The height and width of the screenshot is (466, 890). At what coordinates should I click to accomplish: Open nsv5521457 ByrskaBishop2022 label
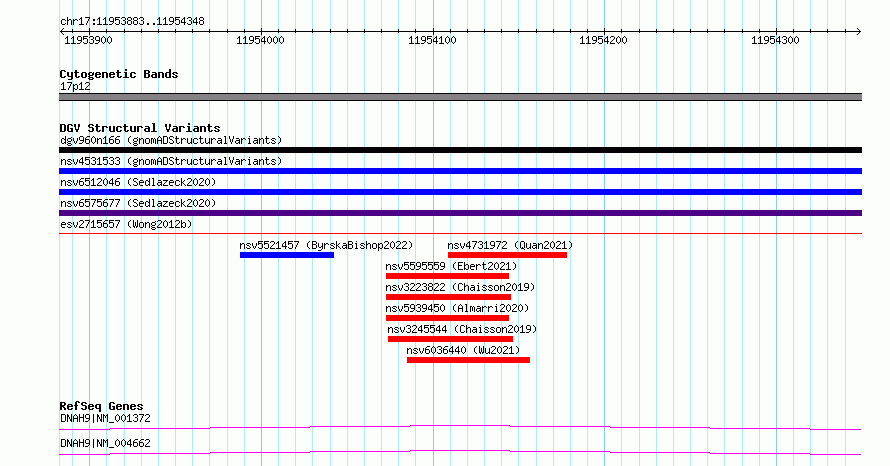point(326,245)
